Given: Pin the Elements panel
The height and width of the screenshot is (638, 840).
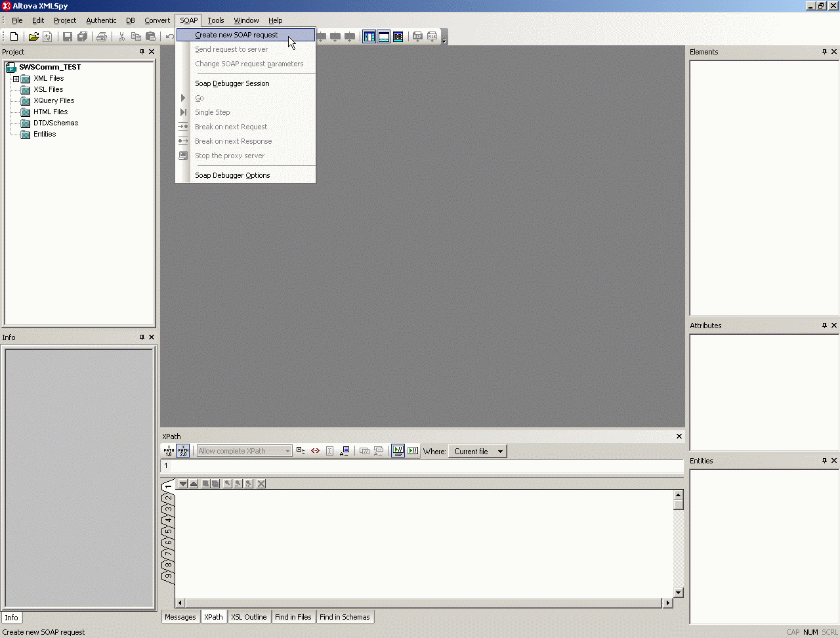Looking at the screenshot, I should click(x=824, y=52).
